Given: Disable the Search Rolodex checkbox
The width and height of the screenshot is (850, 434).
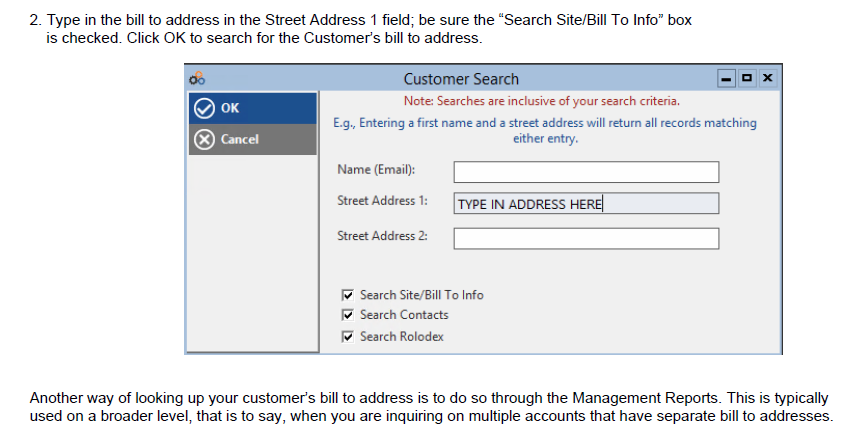Looking at the screenshot, I should 347,337.
